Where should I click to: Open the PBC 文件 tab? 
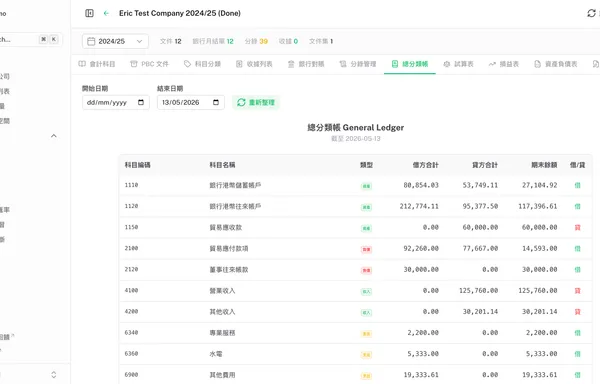pyautogui.click(x=149, y=64)
